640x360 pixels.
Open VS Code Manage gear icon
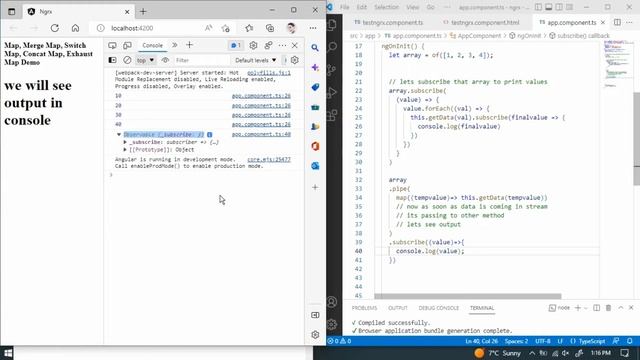click(332, 324)
